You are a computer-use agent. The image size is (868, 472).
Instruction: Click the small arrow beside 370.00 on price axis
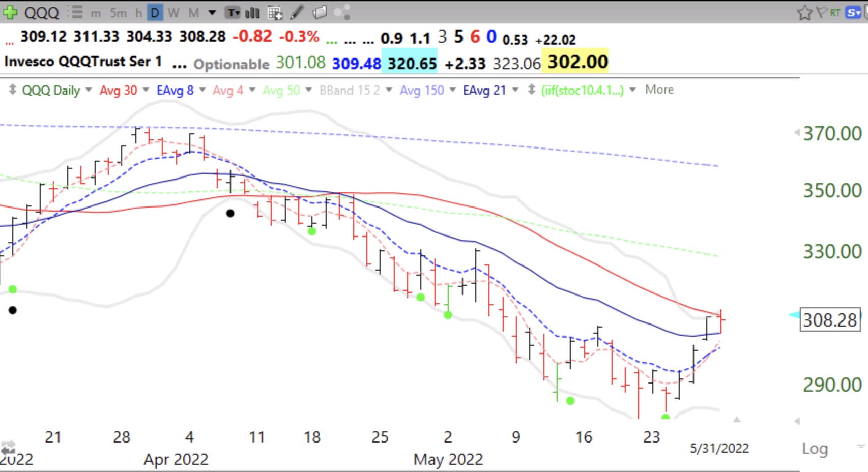(797, 133)
